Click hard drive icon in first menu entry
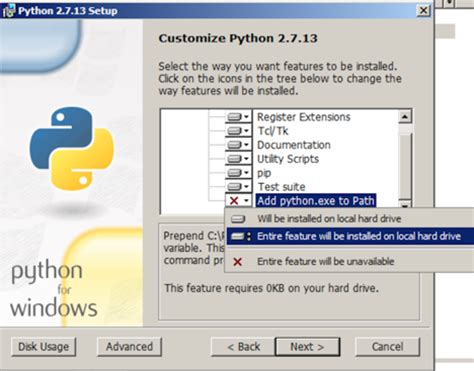This screenshot has height=371, width=474. coord(238,219)
